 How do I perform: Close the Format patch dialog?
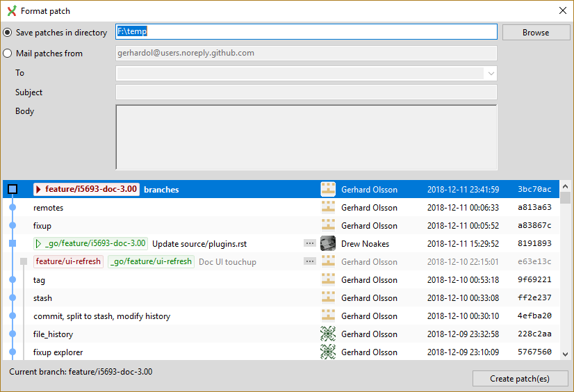click(563, 10)
